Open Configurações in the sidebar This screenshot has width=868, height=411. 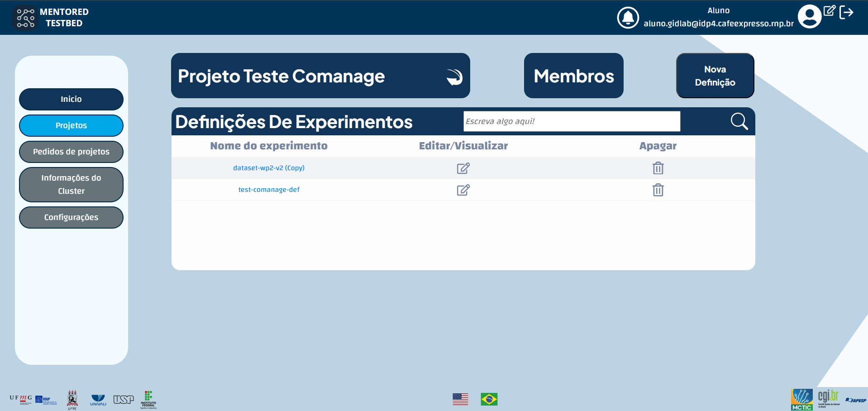pyautogui.click(x=71, y=217)
